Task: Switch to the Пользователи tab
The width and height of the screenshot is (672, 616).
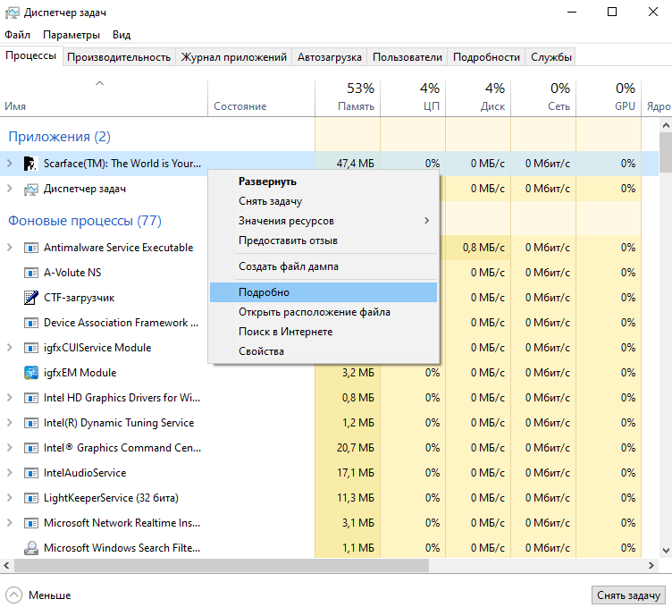Action: click(x=407, y=57)
